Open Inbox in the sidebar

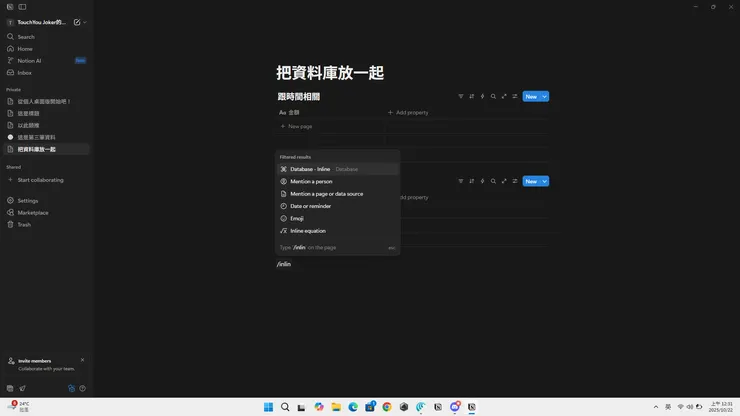(x=46, y=73)
